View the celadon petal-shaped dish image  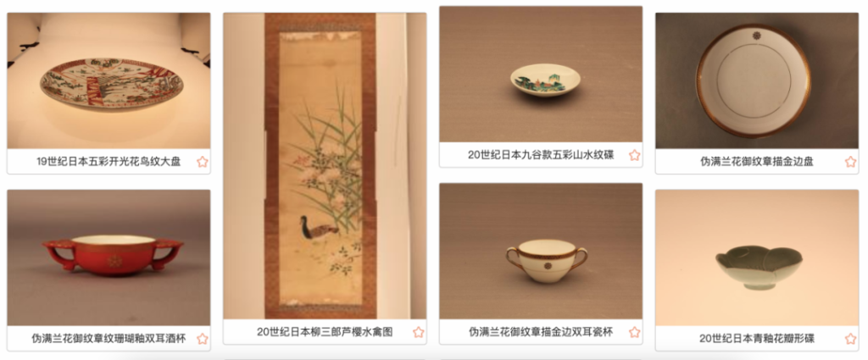tap(757, 258)
